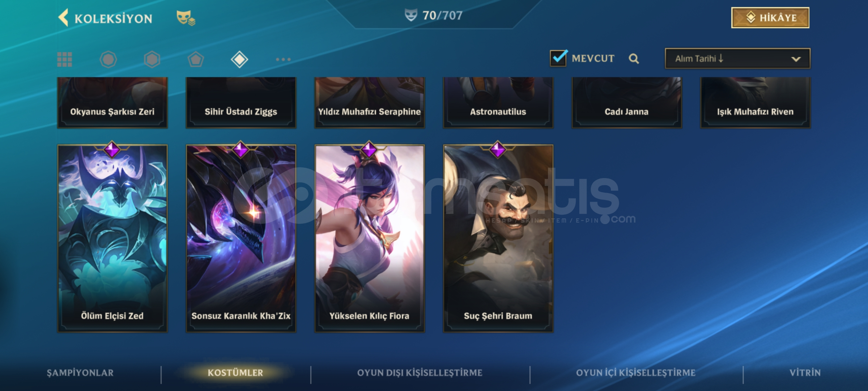
Task: Open the Alım Tarihi sort dropdown
Action: click(737, 58)
